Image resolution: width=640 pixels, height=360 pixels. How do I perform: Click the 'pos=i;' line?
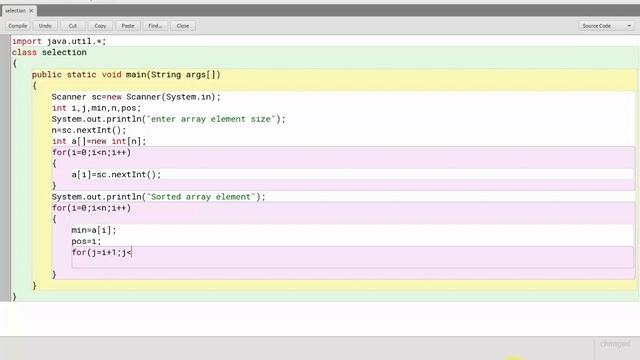86,241
